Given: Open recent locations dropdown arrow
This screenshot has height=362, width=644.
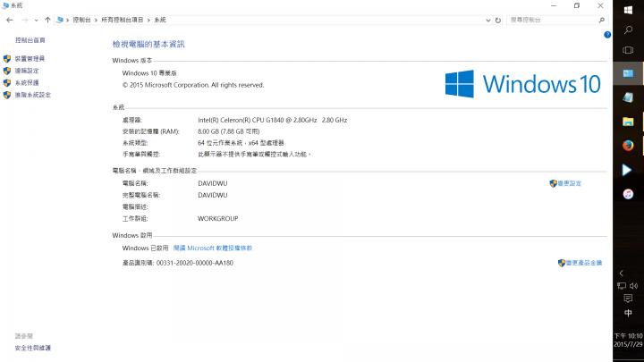Looking at the screenshot, I should [36, 20].
